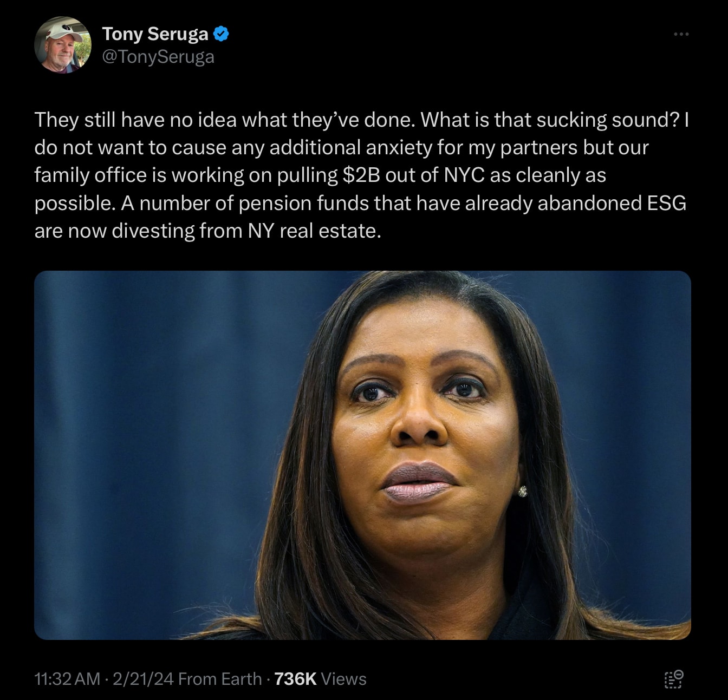728x700 pixels.
Task: Open the @TonySeruga handle link
Action: (x=158, y=57)
